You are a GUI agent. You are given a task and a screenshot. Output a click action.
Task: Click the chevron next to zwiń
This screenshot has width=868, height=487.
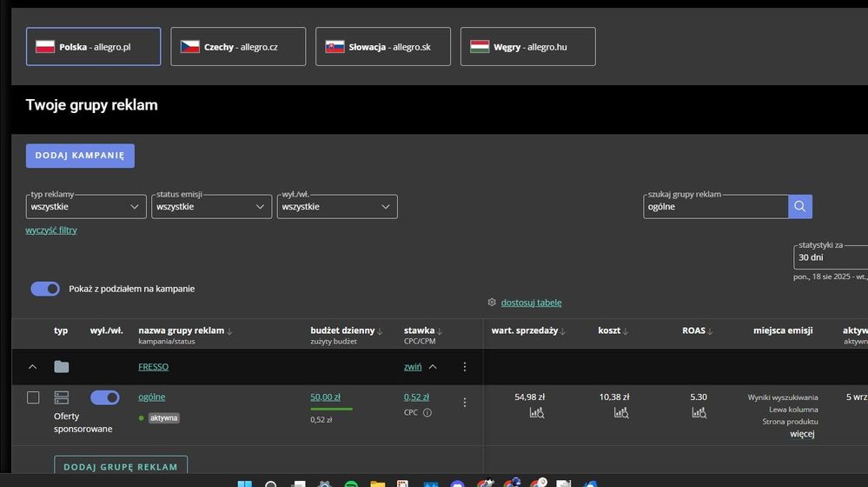click(433, 366)
